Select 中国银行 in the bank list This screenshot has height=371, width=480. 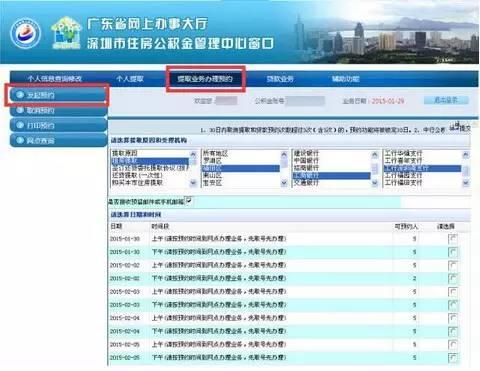click(306, 161)
